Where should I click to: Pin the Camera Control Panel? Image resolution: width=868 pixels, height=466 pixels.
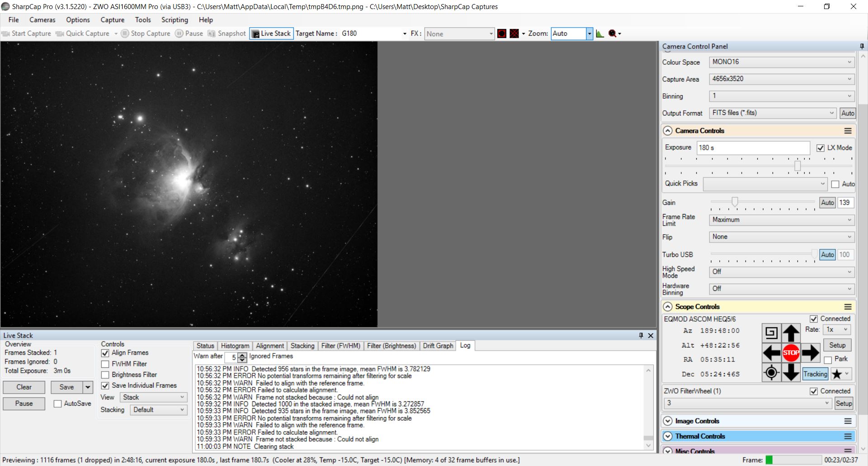pyautogui.click(x=862, y=46)
